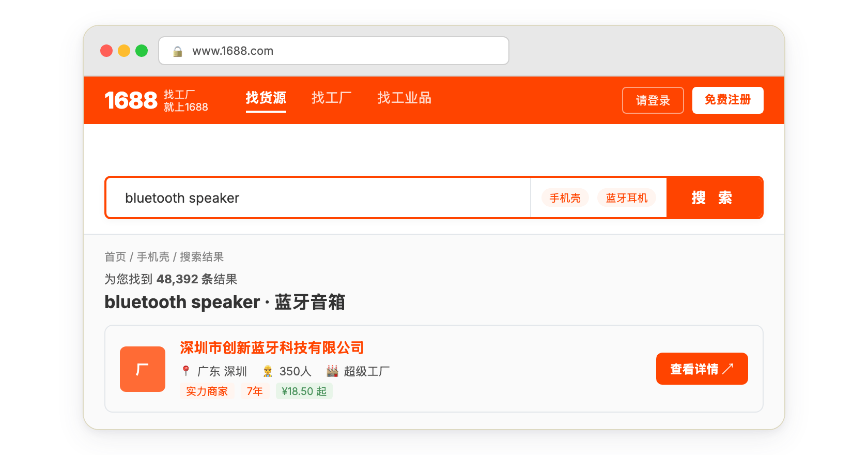The image size is (868, 455).
Task: Click the 7年 tag
Action: (x=255, y=391)
